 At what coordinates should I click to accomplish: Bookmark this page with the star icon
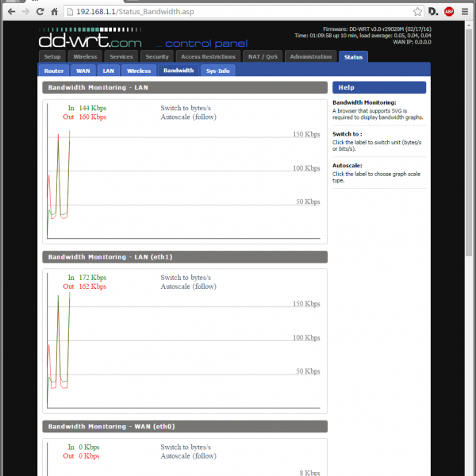click(x=417, y=12)
